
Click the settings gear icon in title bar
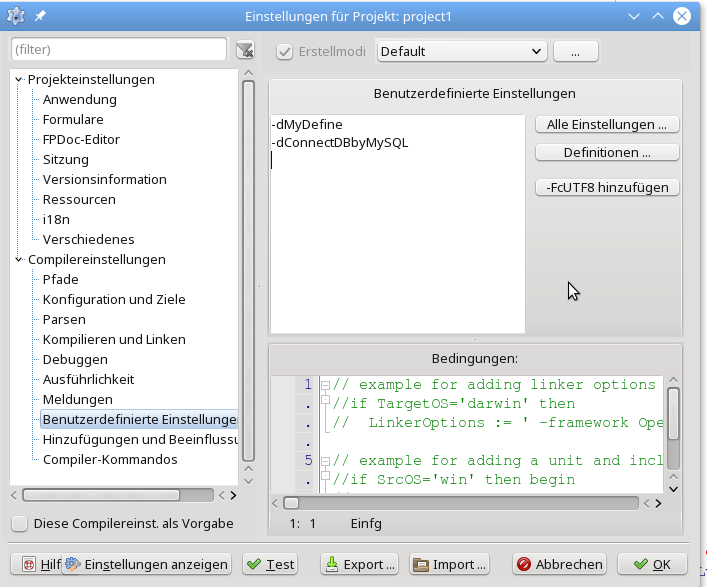[16, 16]
